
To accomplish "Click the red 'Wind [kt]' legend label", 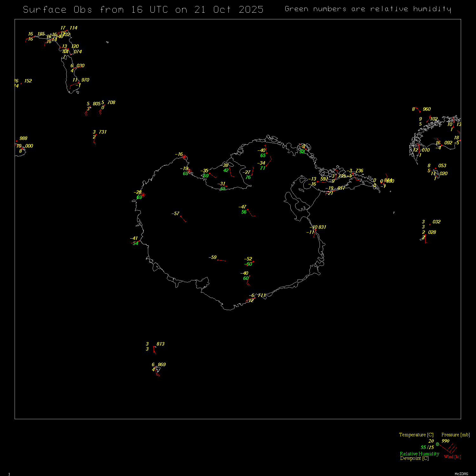I will click(452, 457).
